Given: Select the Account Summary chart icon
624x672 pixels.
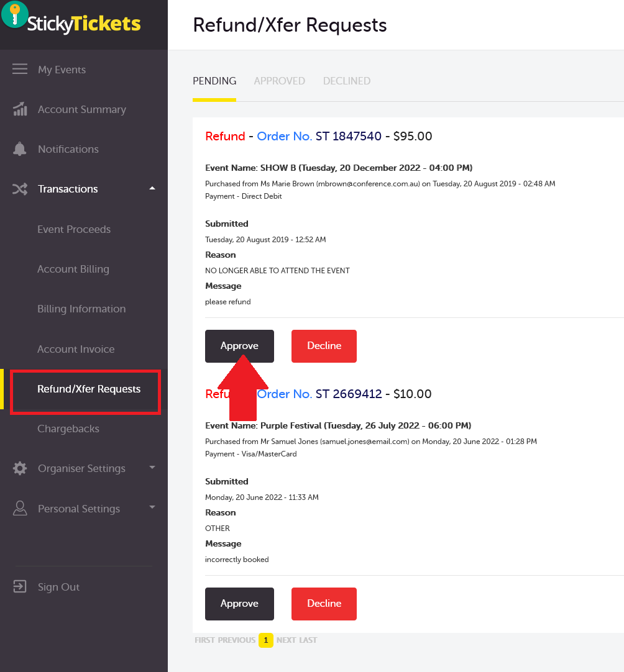Looking at the screenshot, I should tap(20, 109).
